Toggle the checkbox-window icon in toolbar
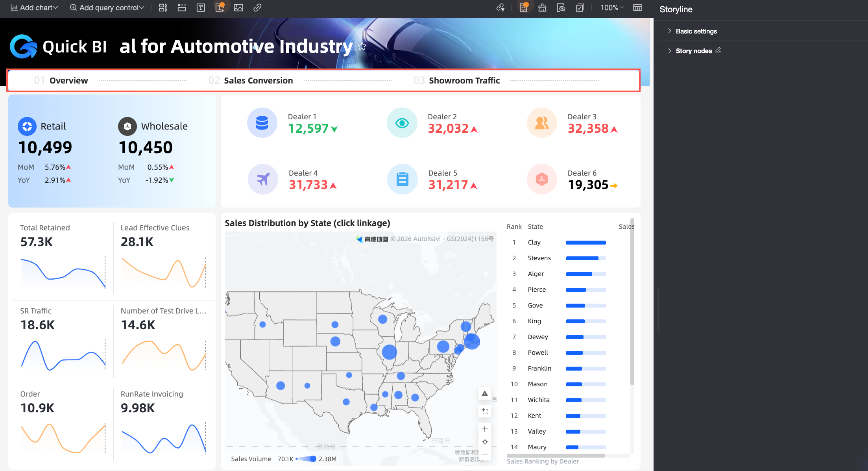The image size is (868, 471). (x=580, y=8)
